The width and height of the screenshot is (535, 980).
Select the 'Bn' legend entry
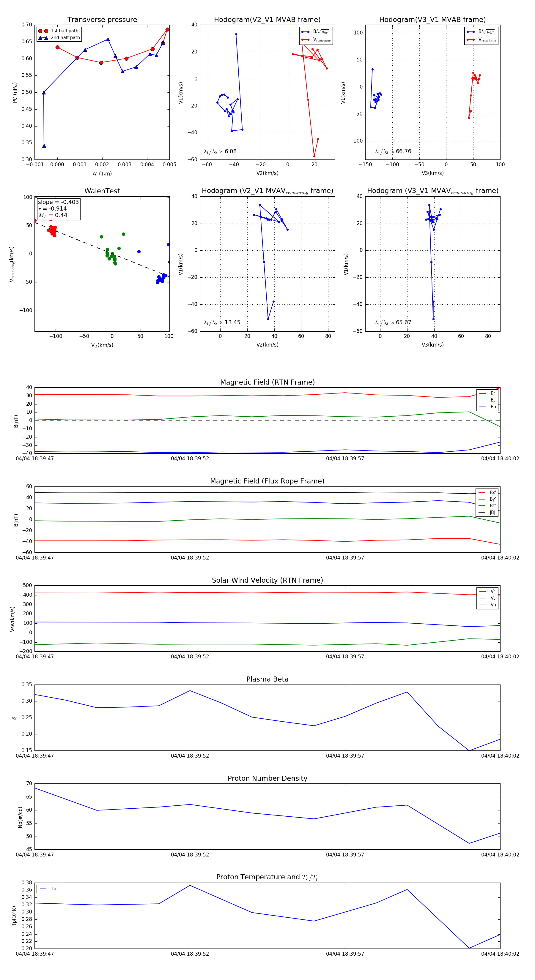pyautogui.click(x=487, y=407)
